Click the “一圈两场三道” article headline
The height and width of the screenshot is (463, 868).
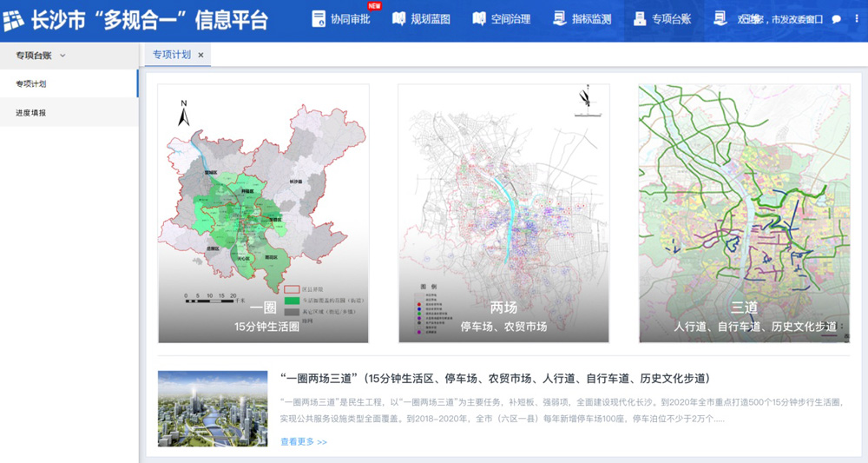pos(496,379)
